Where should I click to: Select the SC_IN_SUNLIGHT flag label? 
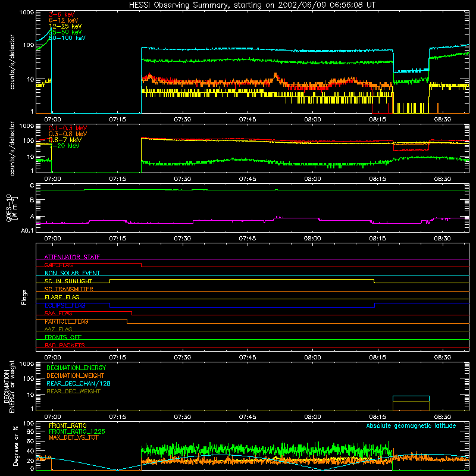pos(68,281)
